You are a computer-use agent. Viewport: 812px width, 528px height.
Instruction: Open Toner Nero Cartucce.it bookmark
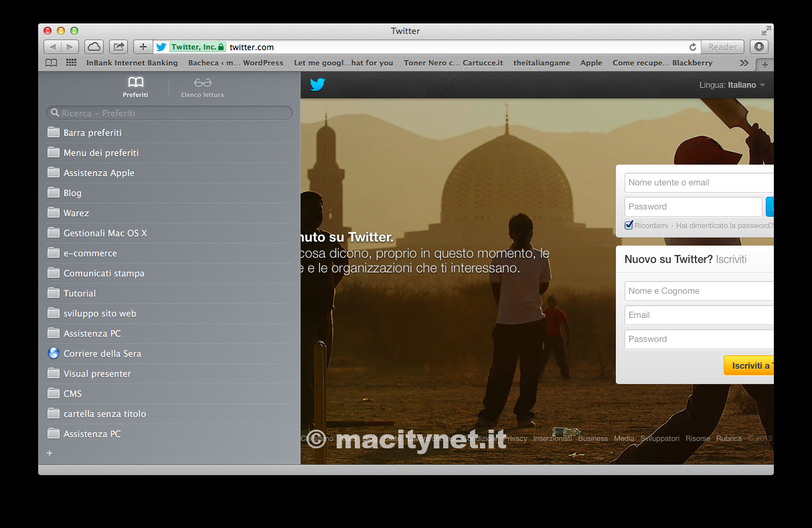(x=453, y=63)
